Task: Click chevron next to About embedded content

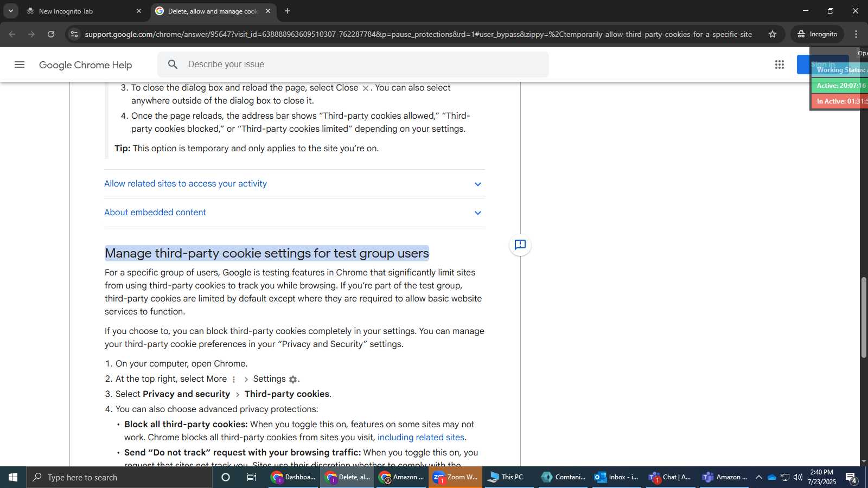Action: [x=478, y=213]
